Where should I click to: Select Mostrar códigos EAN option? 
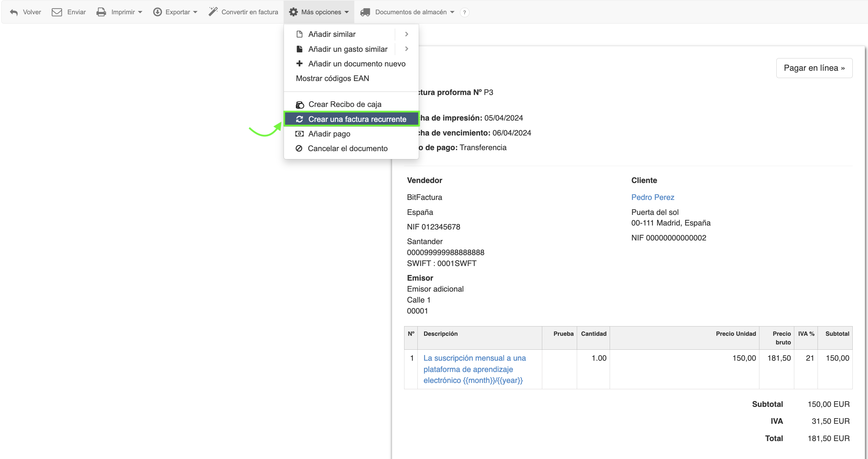point(332,78)
